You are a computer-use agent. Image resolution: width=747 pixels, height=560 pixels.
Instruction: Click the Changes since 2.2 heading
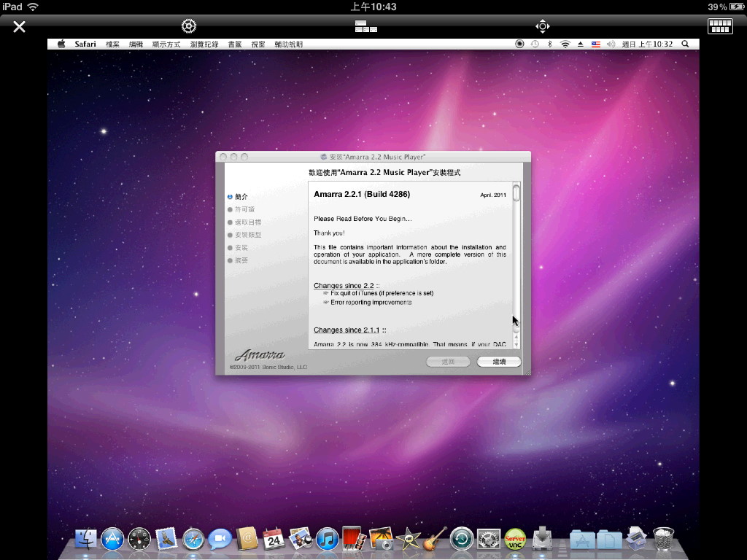(344, 286)
